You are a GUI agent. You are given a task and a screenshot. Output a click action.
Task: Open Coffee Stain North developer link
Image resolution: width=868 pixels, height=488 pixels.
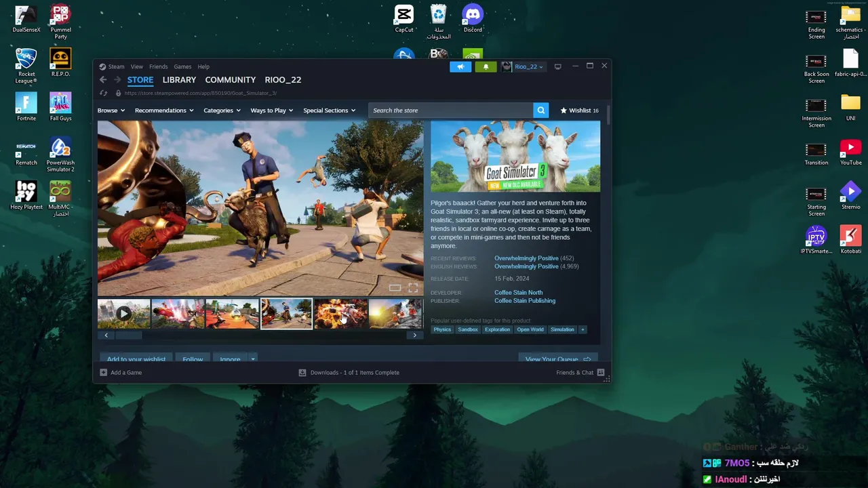(x=518, y=293)
